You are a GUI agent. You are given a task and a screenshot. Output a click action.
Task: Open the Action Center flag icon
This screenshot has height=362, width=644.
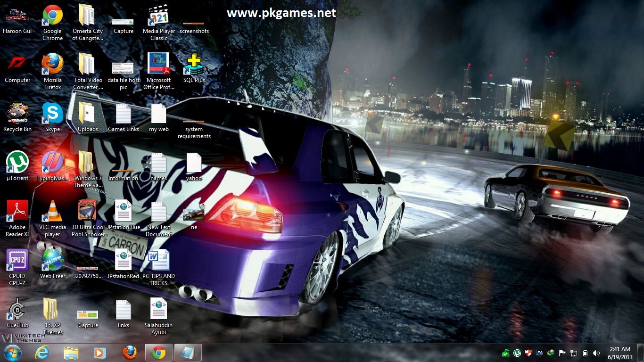coord(562,353)
